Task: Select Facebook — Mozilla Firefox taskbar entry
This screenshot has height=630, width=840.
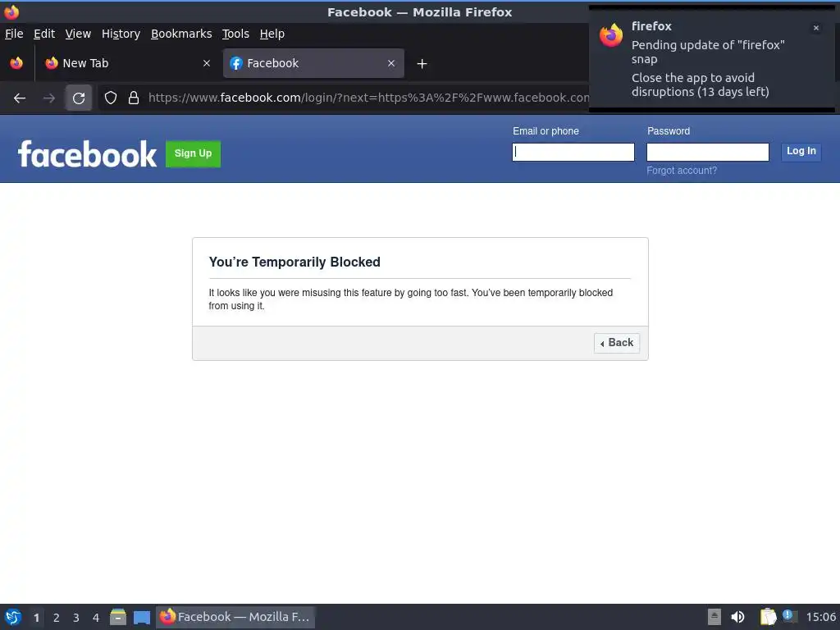Action: 235,617
